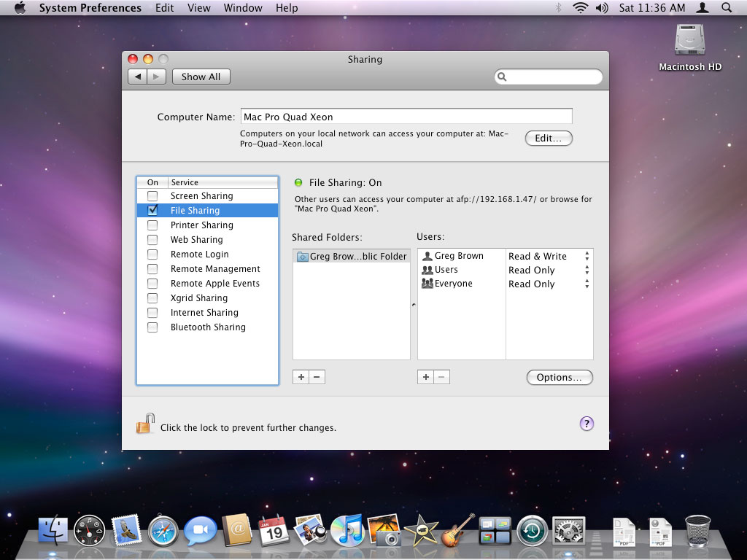
Task: Remove selected shared folder with minus
Action: pos(317,377)
